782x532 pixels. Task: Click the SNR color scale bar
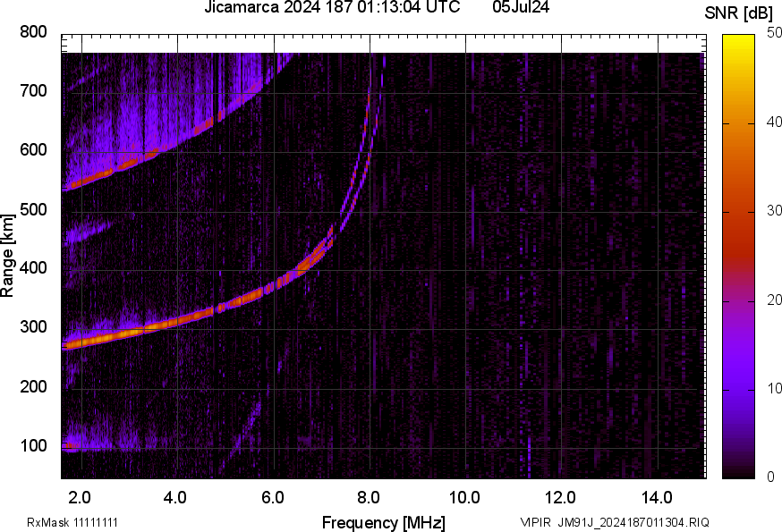pos(738,257)
